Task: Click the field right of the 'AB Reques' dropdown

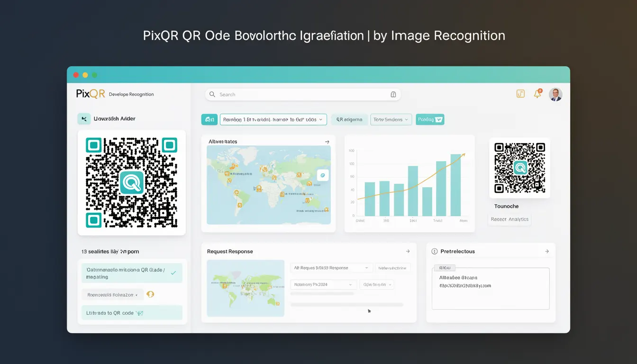Action: (x=393, y=268)
